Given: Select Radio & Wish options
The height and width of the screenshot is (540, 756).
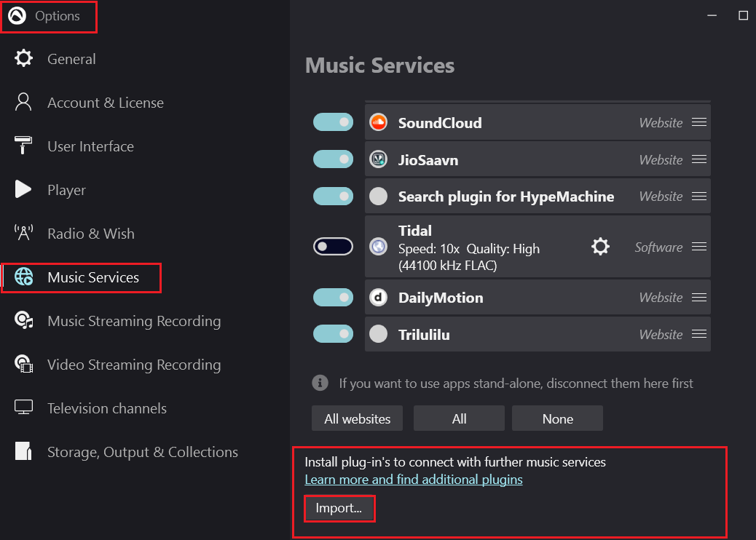Looking at the screenshot, I should tap(90, 234).
